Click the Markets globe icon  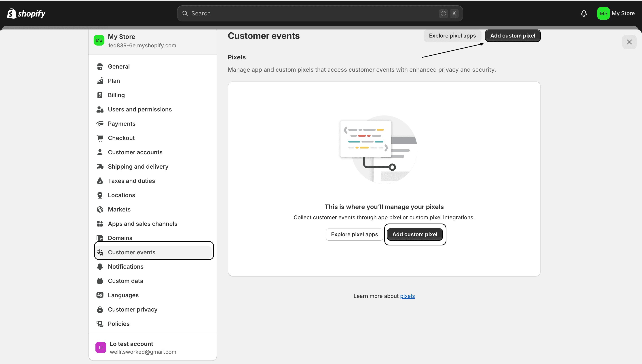pyautogui.click(x=100, y=209)
